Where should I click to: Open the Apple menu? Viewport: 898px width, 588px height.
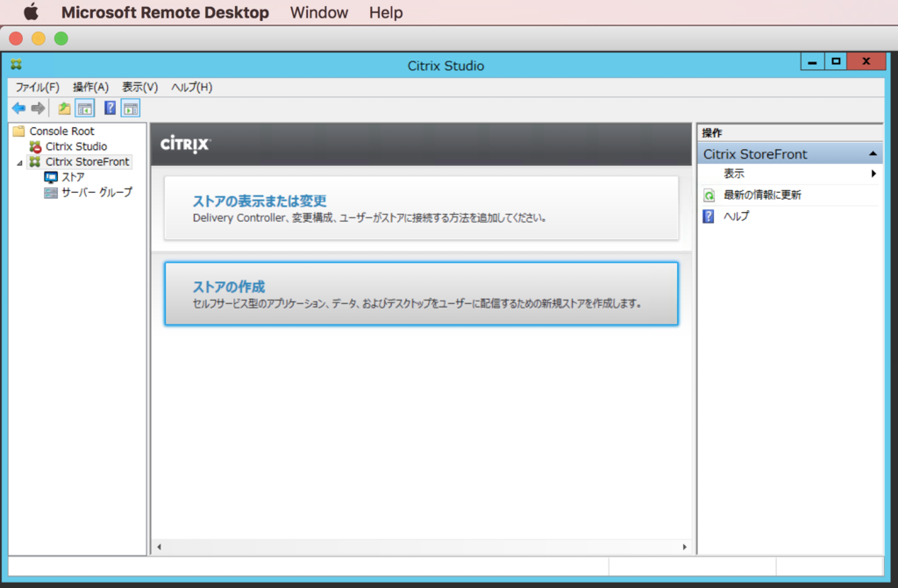(31, 12)
